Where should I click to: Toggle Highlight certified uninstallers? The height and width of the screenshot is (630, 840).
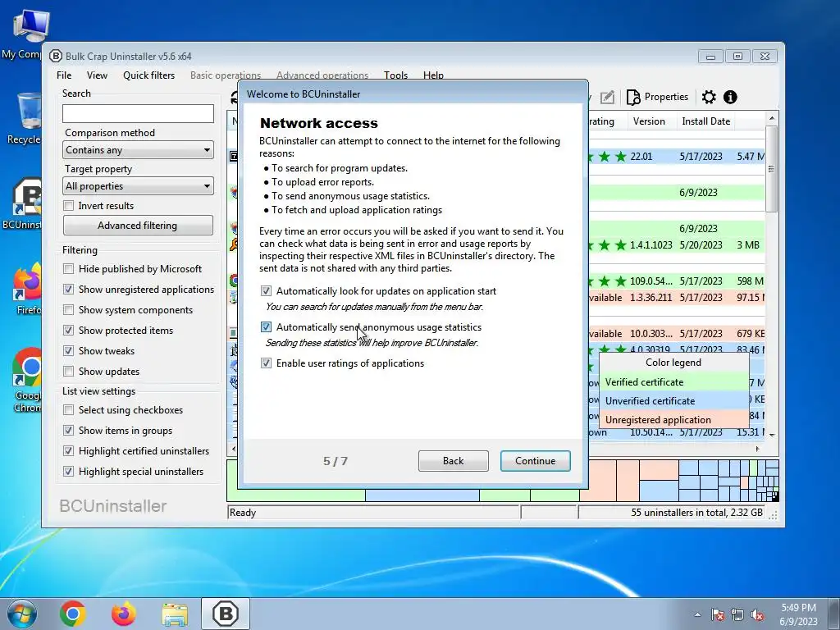click(69, 451)
